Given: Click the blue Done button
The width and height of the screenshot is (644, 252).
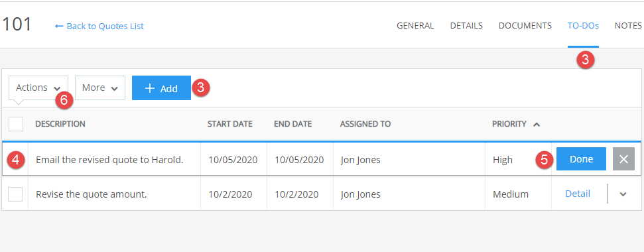Looking at the screenshot, I should pyautogui.click(x=581, y=159).
